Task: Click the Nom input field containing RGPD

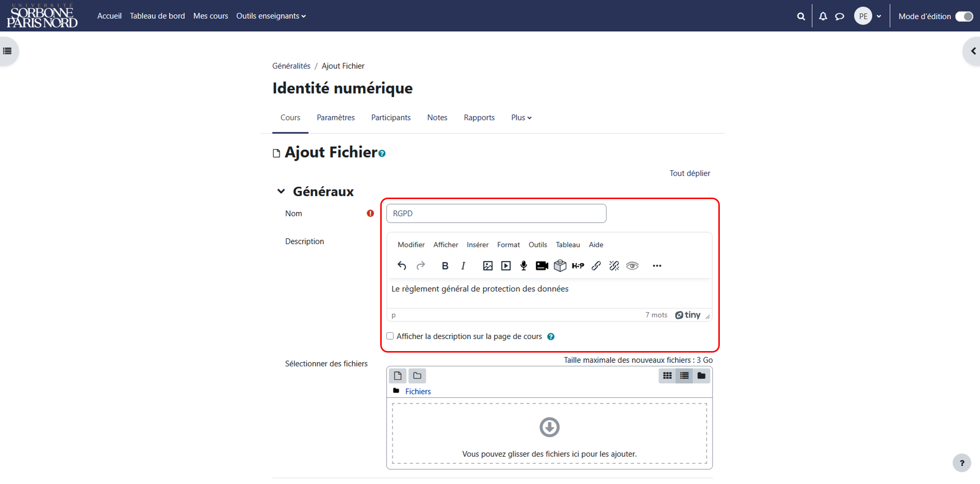Action: (x=496, y=213)
